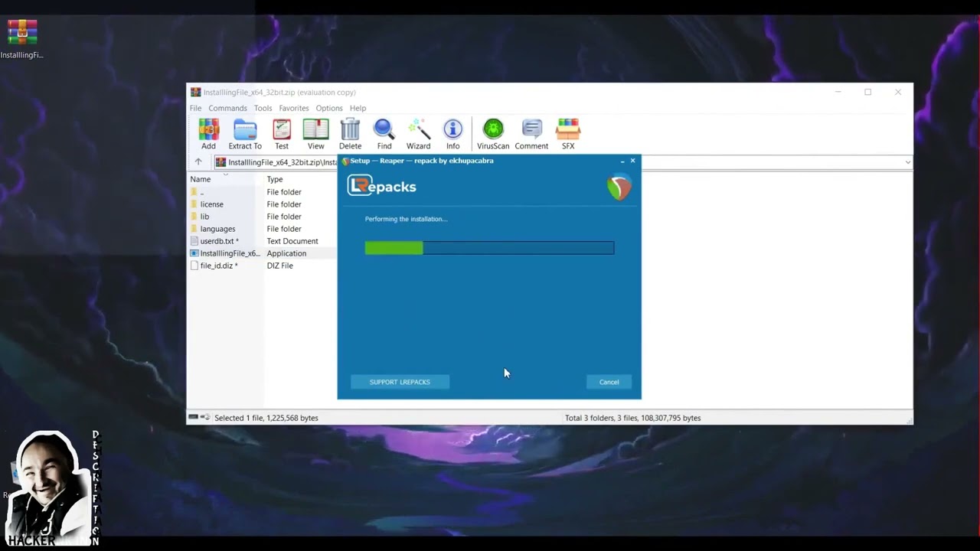Minimize the Setup installer dialog
Viewport: 980px width, 551px height.
click(622, 161)
